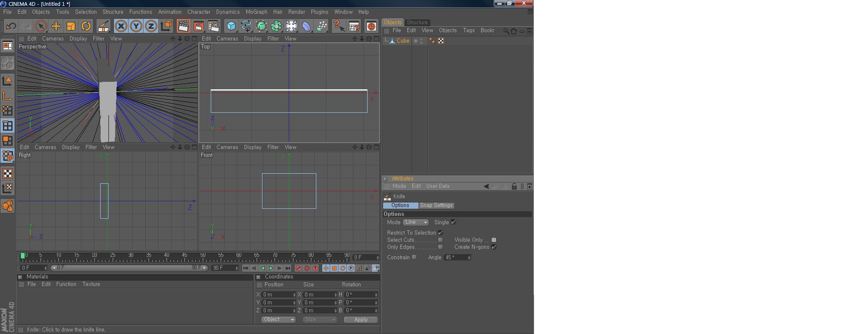Select the Cube object in Object manager

403,41
